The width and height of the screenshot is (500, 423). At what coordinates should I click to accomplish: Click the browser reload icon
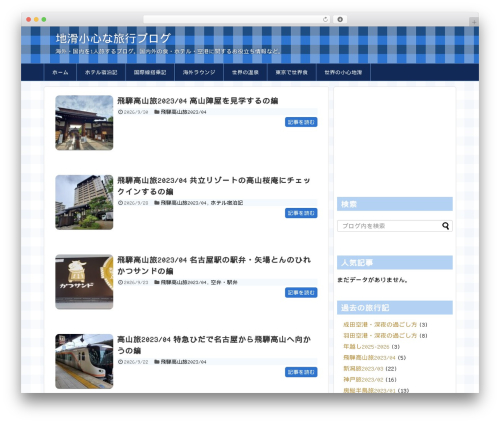[x=325, y=19]
